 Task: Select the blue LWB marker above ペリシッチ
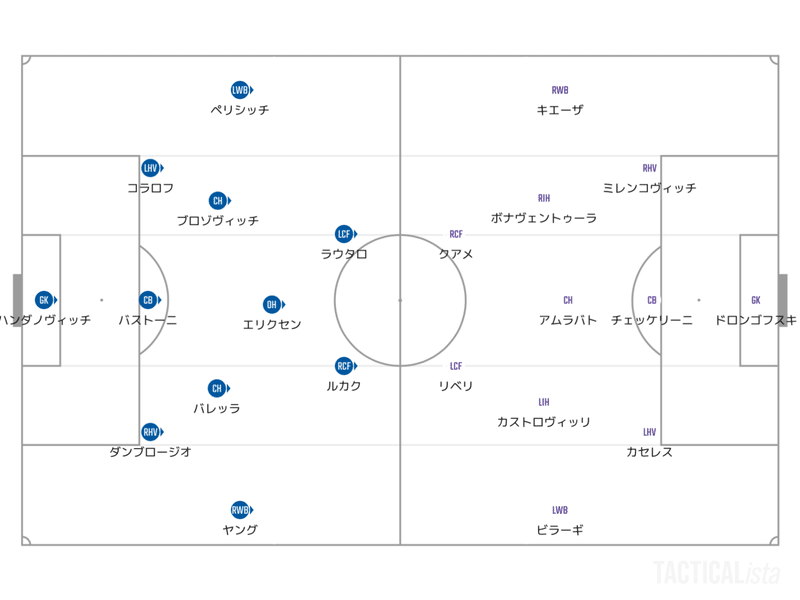pos(242,90)
